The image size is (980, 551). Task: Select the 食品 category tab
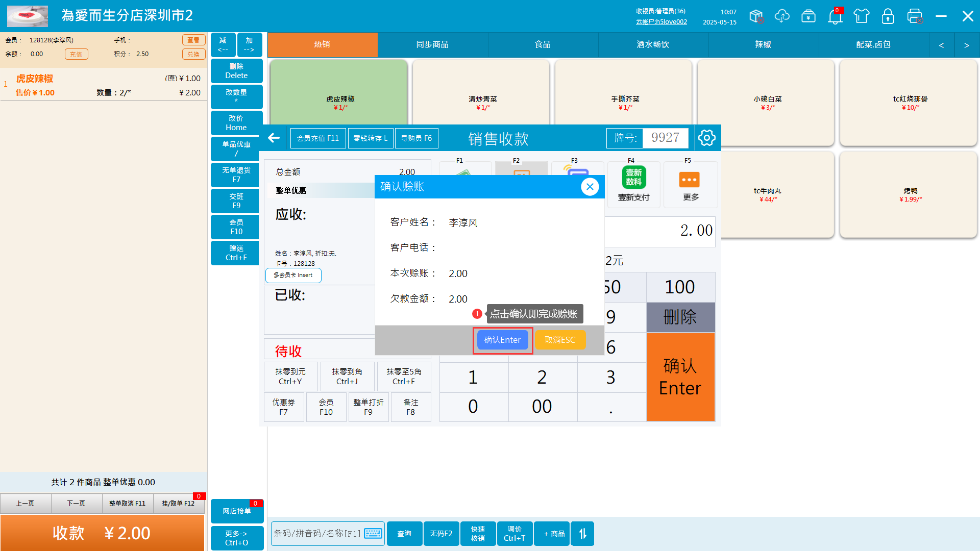543,45
